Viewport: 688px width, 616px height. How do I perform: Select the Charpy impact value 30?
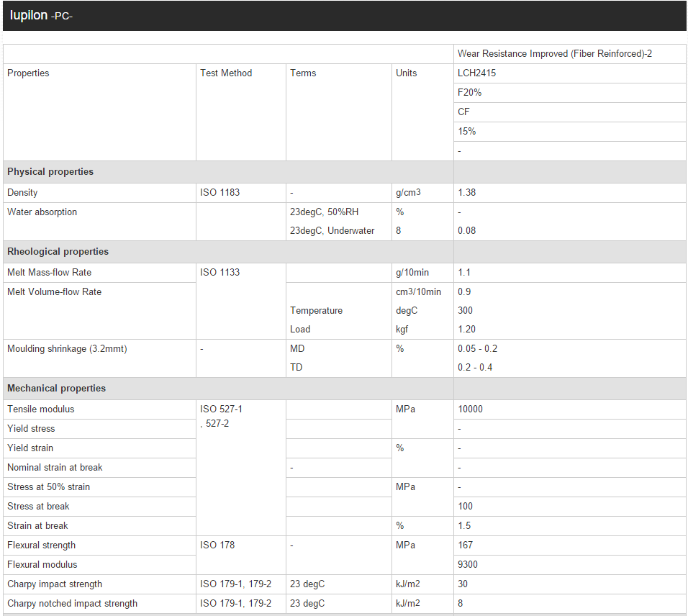pos(463,584)
